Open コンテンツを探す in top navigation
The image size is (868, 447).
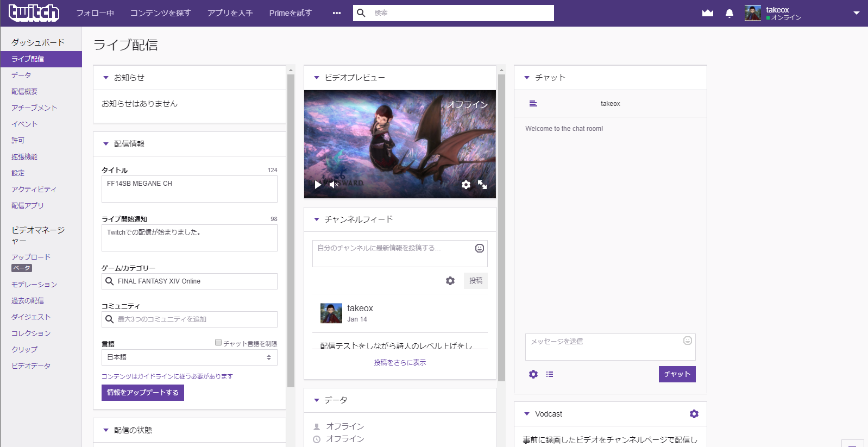tap(161, 13)
